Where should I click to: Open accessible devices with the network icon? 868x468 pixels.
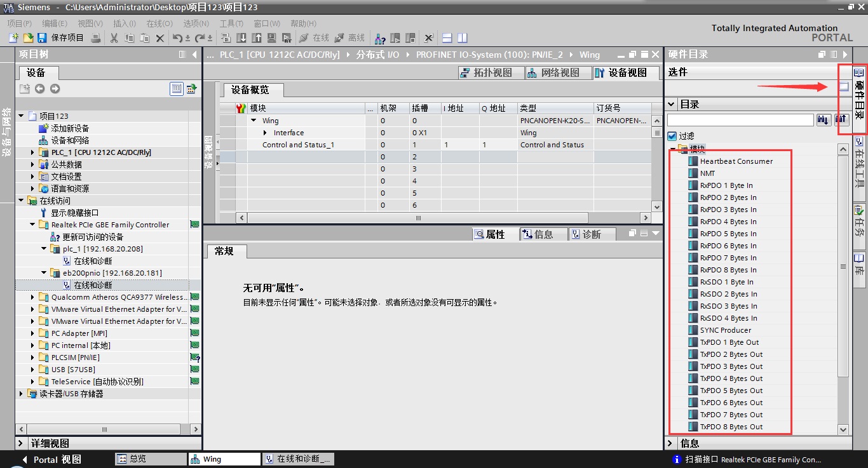[x=380, y=38]
